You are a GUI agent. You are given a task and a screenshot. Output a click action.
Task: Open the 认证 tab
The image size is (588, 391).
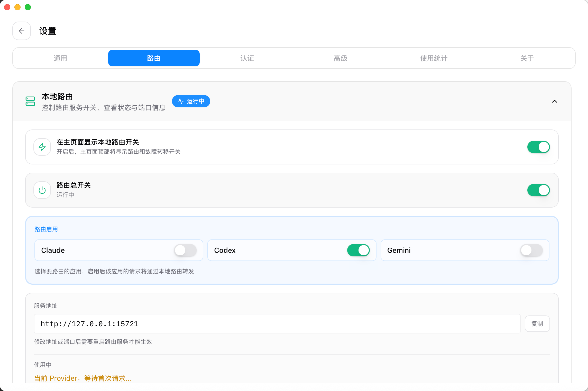[x=247, y=58]
